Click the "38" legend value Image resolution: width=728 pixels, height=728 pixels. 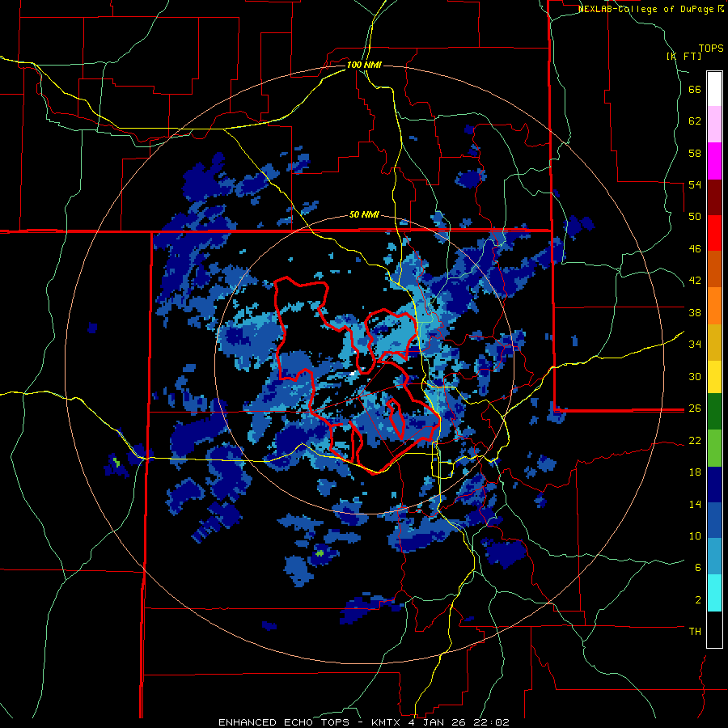point(695,312)
